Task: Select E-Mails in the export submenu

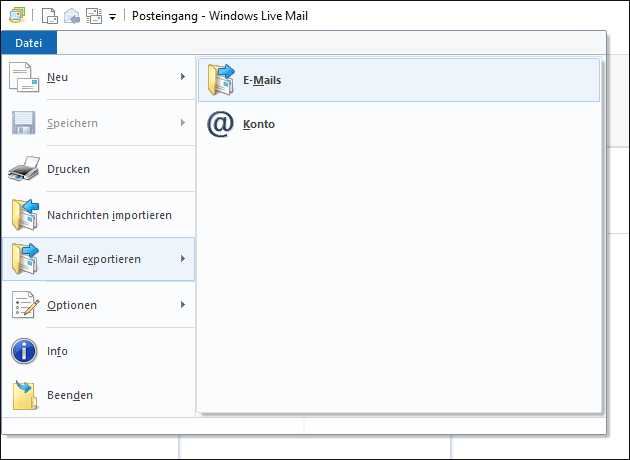Action: click(399, 80)
